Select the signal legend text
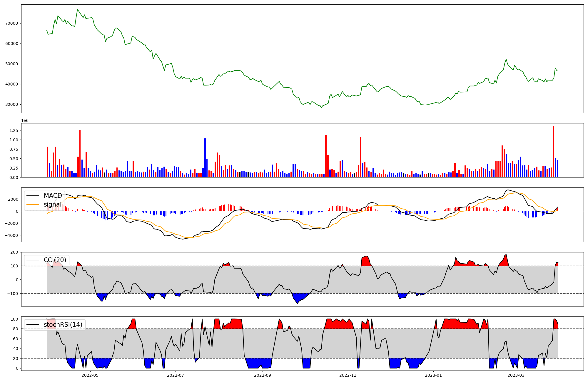This screenshot has width=588, height=382. coord(53,205)
